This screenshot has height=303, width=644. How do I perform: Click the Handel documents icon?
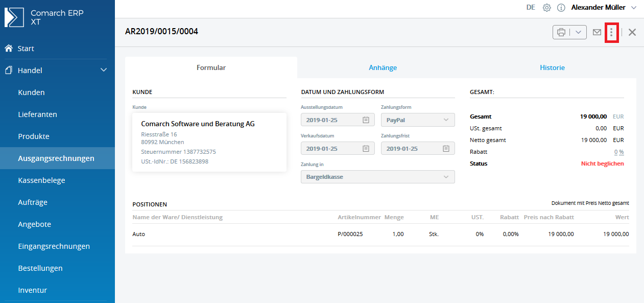8,71
